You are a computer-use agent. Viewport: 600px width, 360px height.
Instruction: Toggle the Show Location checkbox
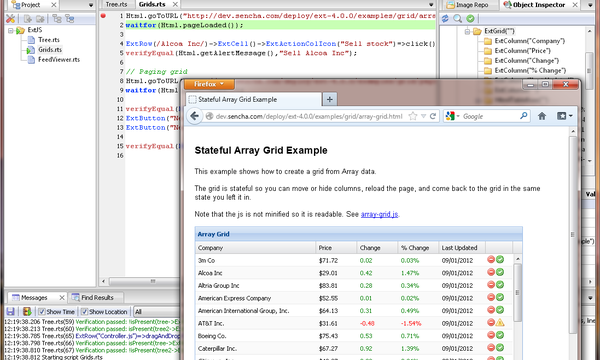(x=85, y=312)
